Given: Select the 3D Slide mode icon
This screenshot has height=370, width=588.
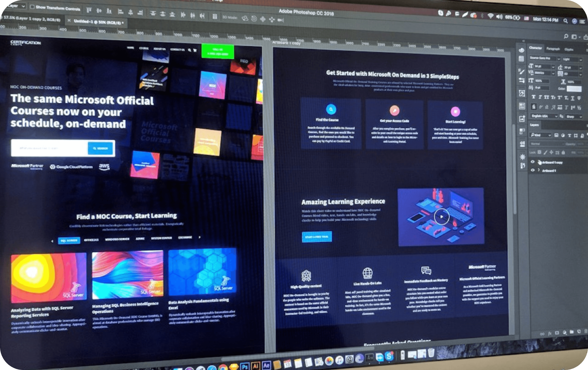Looking at the screenshot, I should pos(272,19).
